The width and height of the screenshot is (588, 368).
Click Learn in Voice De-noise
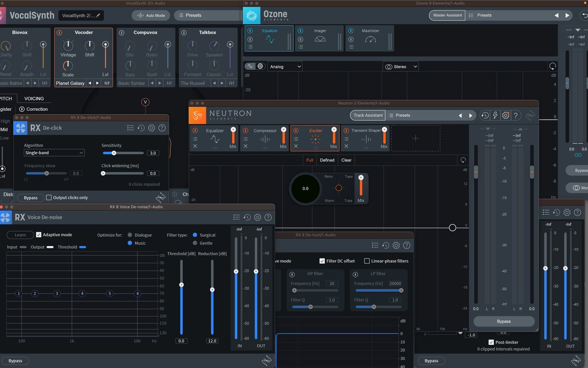20,235
